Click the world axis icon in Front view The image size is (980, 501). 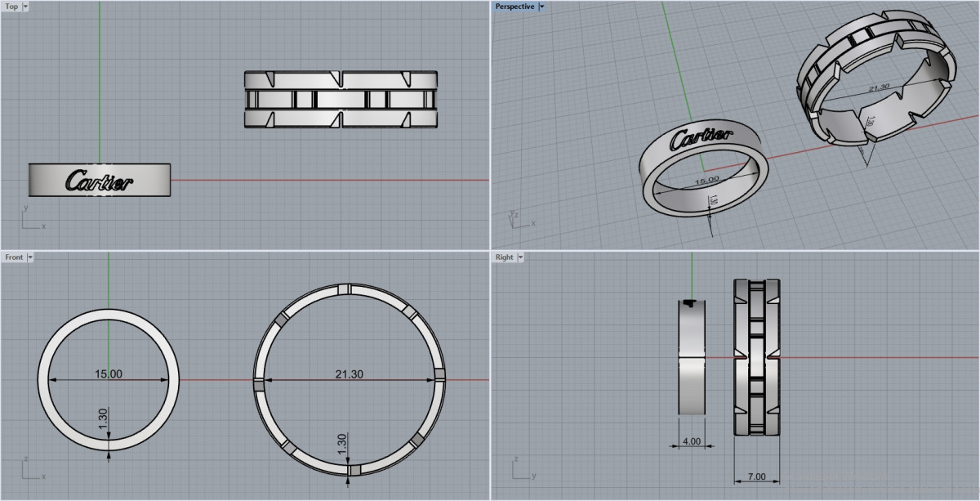(29, 470)
